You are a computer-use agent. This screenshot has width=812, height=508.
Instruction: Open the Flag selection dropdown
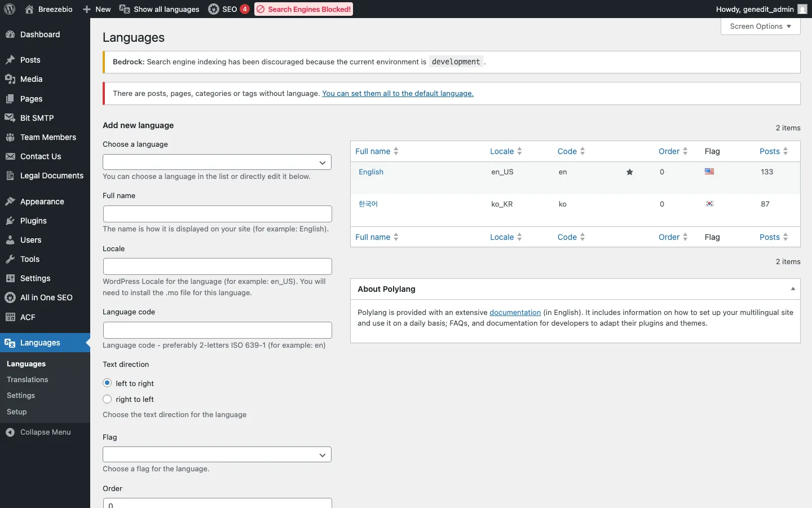[x=217, y=455]
